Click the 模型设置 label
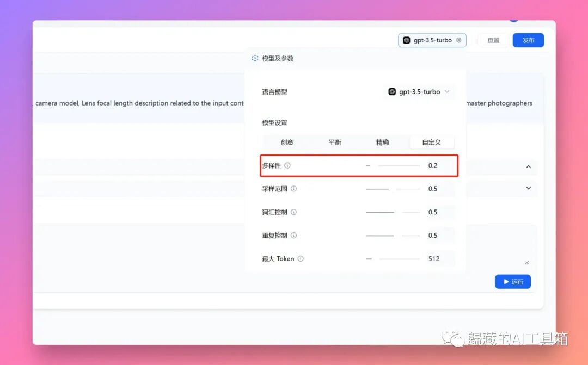 pos(274,122)
